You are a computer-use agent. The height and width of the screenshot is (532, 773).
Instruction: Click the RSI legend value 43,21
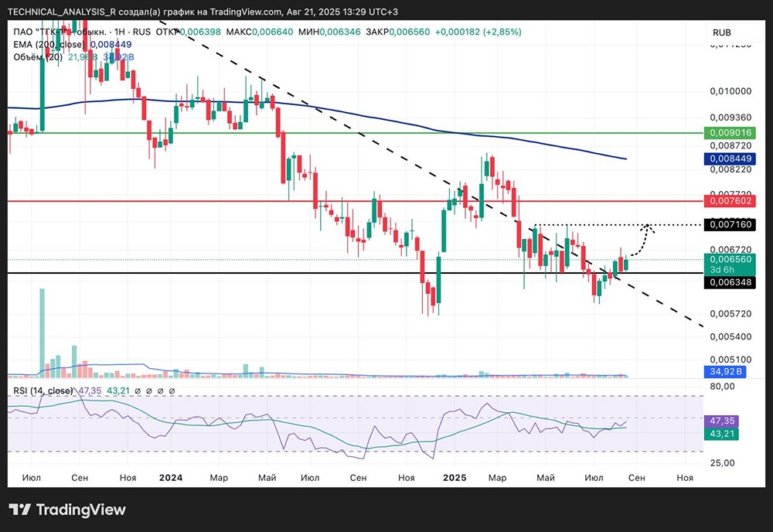coord(118,391)
